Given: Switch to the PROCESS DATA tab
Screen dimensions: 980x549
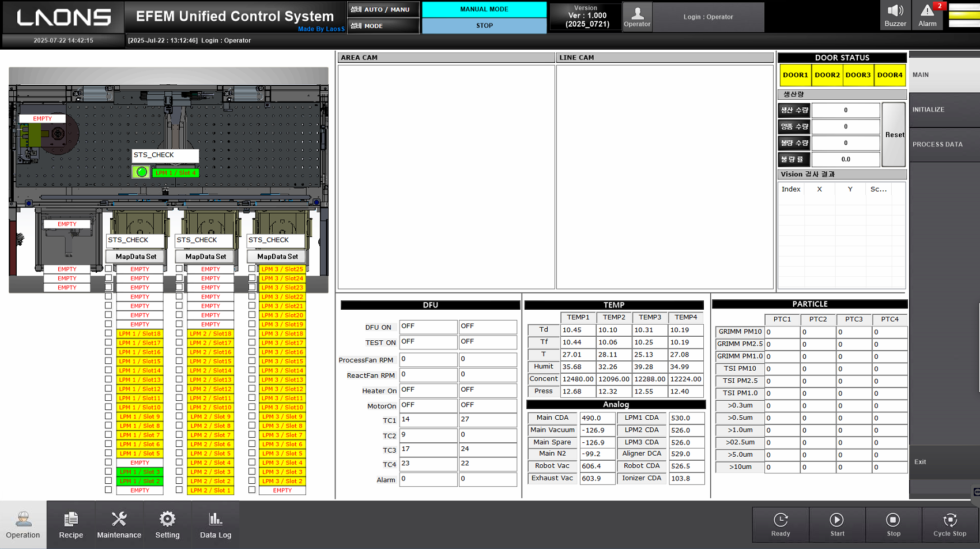Looking at the screenshot, I should point(944,144).
